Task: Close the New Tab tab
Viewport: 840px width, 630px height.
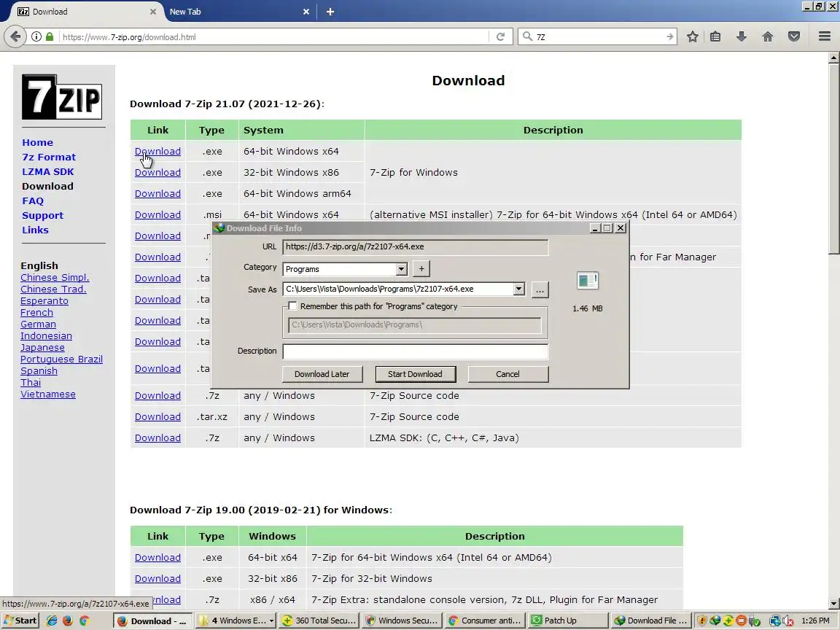Action: click(306, 11)
